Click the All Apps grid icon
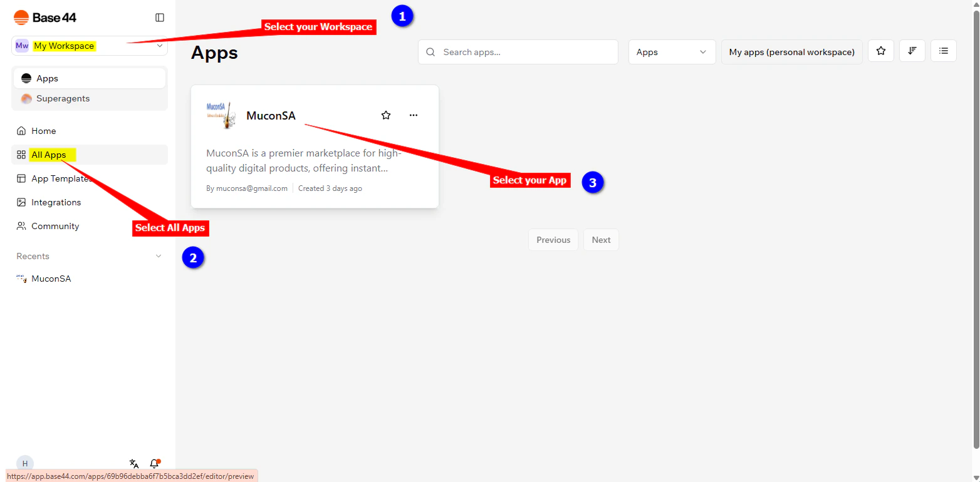The image size is (980, 482). pos(21,155)
